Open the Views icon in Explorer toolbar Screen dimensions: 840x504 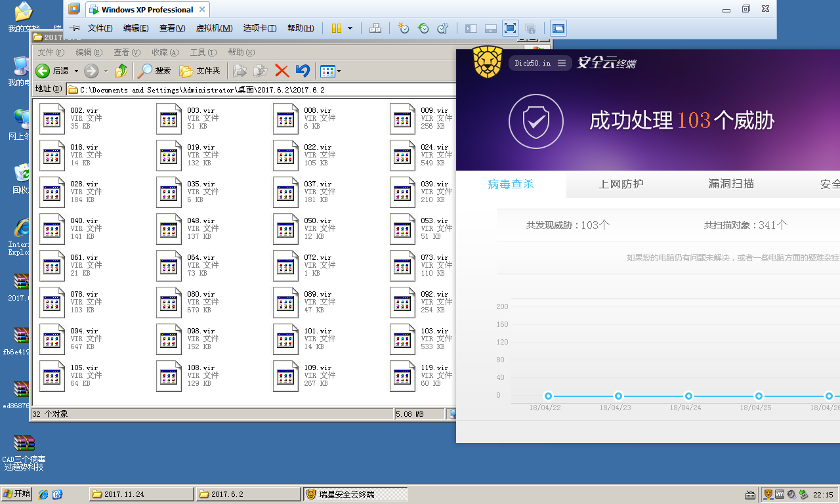[x=327, y=71]
